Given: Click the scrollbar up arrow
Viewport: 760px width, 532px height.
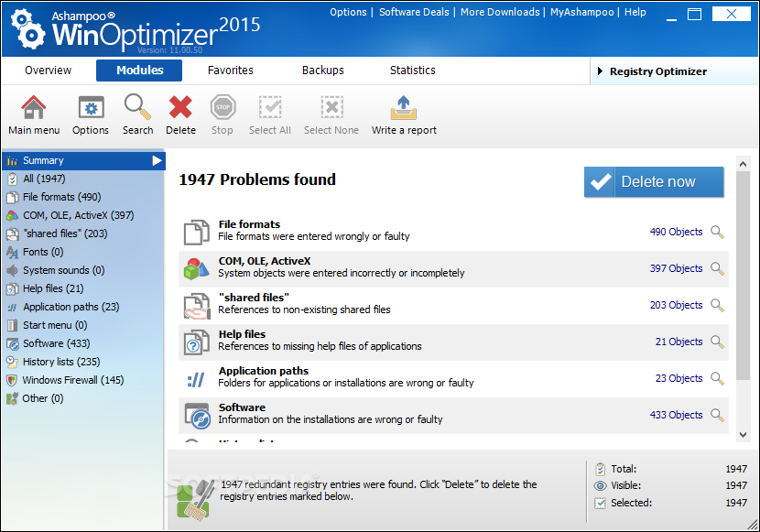Looking at the screenshot, I should [x=743, y=164].
